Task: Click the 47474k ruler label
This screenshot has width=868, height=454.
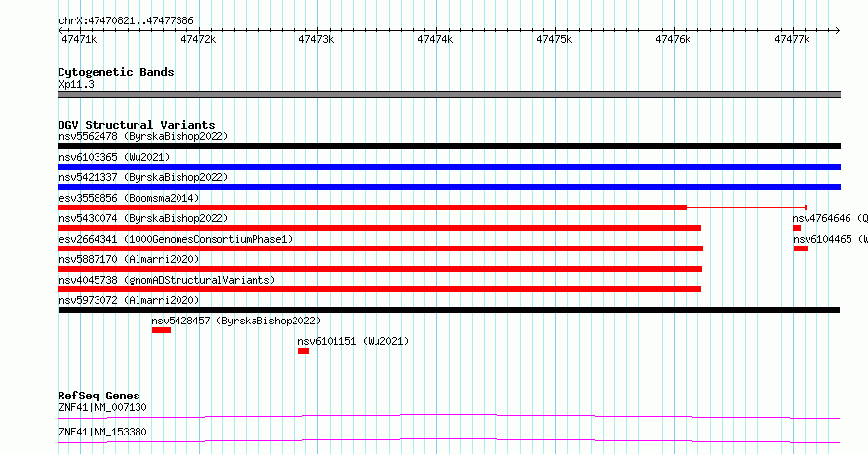Action: tap(435, 39)
